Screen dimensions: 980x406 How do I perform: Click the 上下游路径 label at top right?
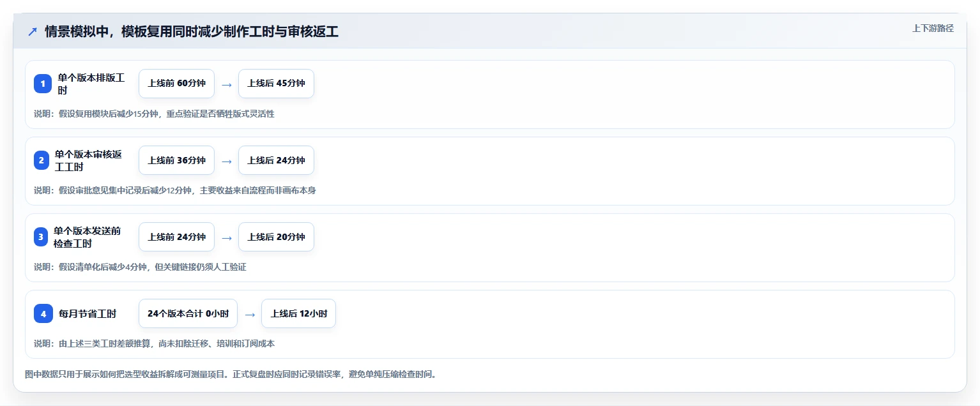[933, 28]
